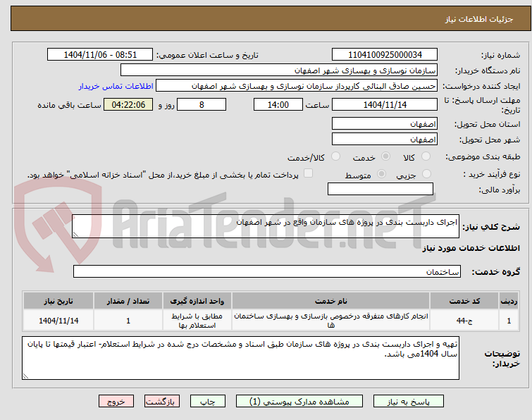Click the response deadline date field 1404/11/14
The width and height of the screenshot is (532, 420).
click(x=385, y=104)
